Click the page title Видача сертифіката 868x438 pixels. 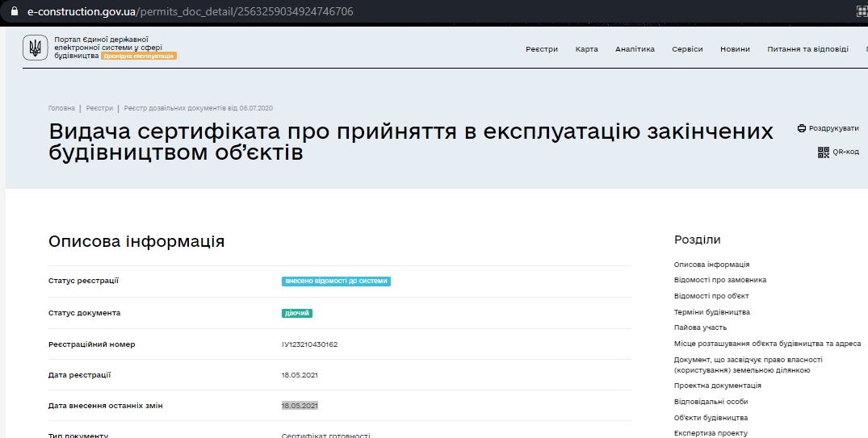click(411, 141)
